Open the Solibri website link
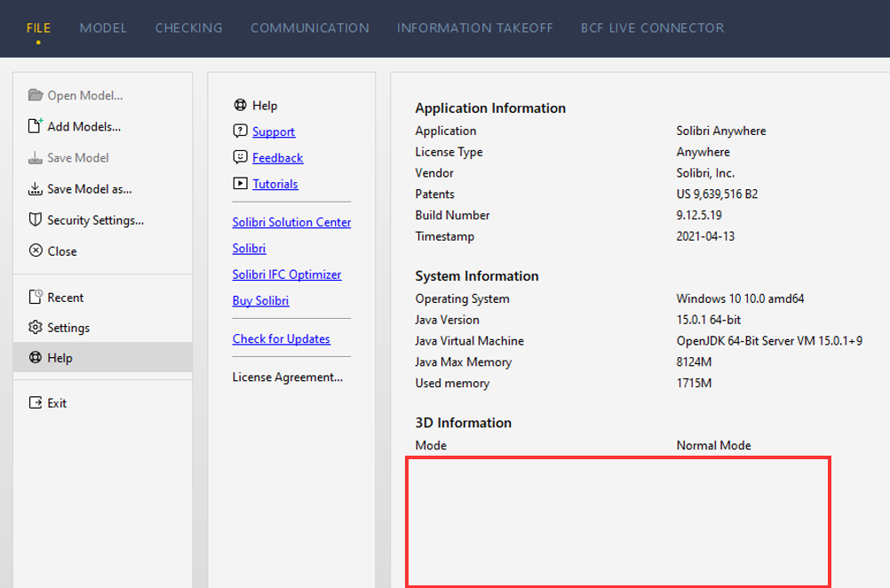 (x=250, y=248)
